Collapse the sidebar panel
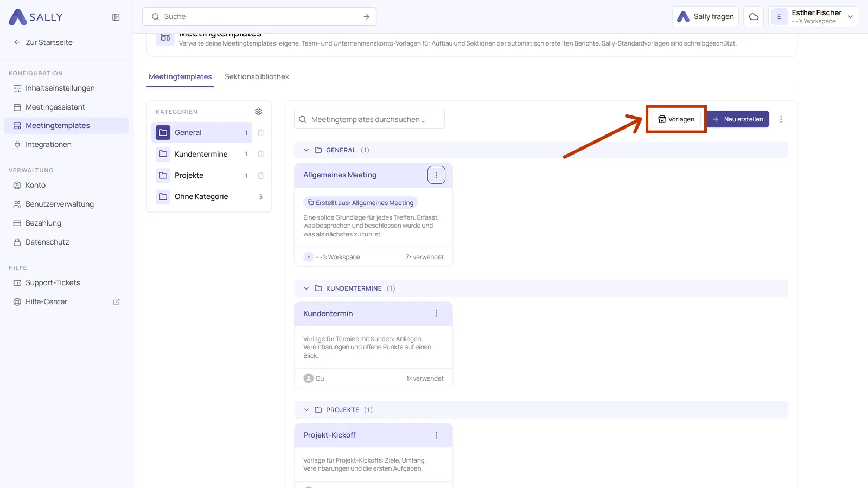 tap(116, 17)
